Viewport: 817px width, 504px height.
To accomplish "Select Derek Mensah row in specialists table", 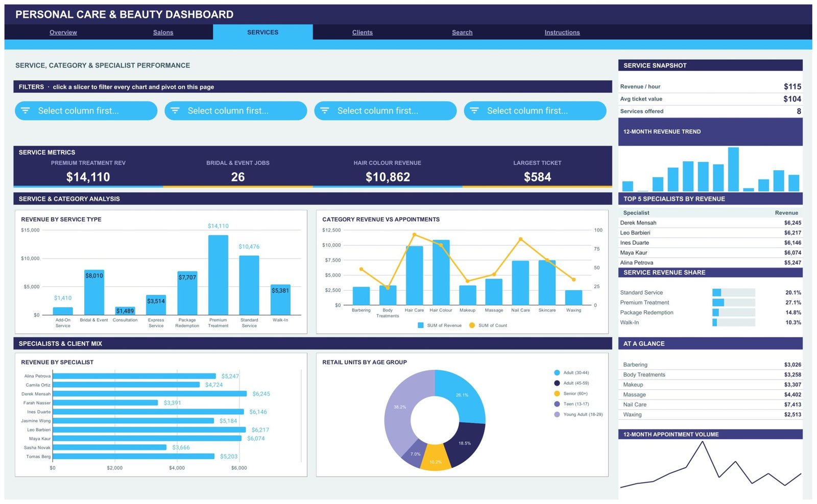I will click(x=710, y=223).
